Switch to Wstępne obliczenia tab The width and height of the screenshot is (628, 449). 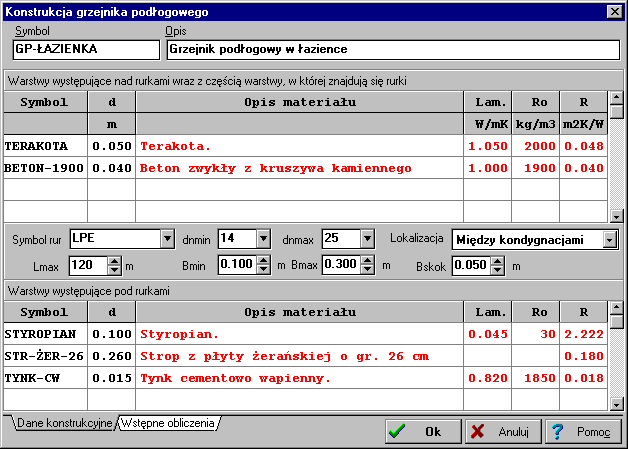[x=168, y=424]
